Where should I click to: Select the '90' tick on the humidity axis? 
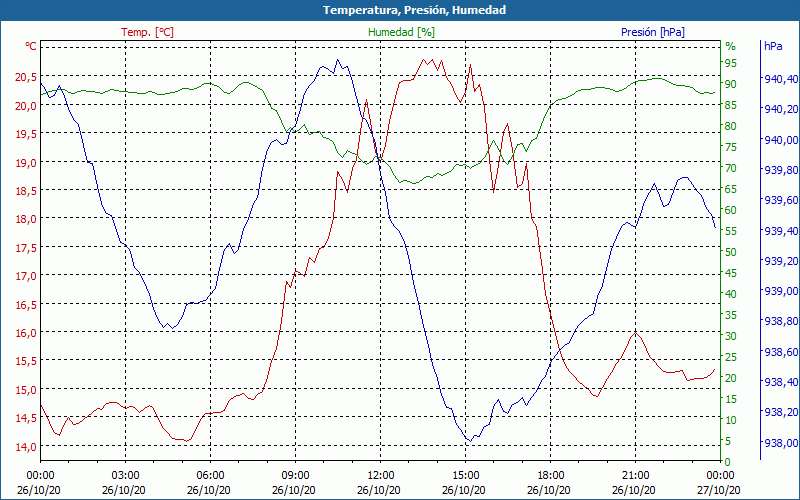point(731,84)
